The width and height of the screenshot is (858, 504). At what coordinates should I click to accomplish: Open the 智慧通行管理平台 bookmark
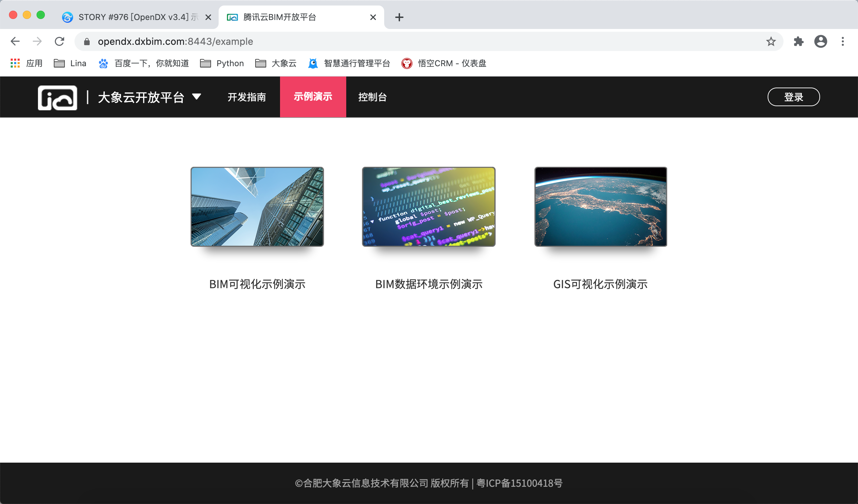349,63
